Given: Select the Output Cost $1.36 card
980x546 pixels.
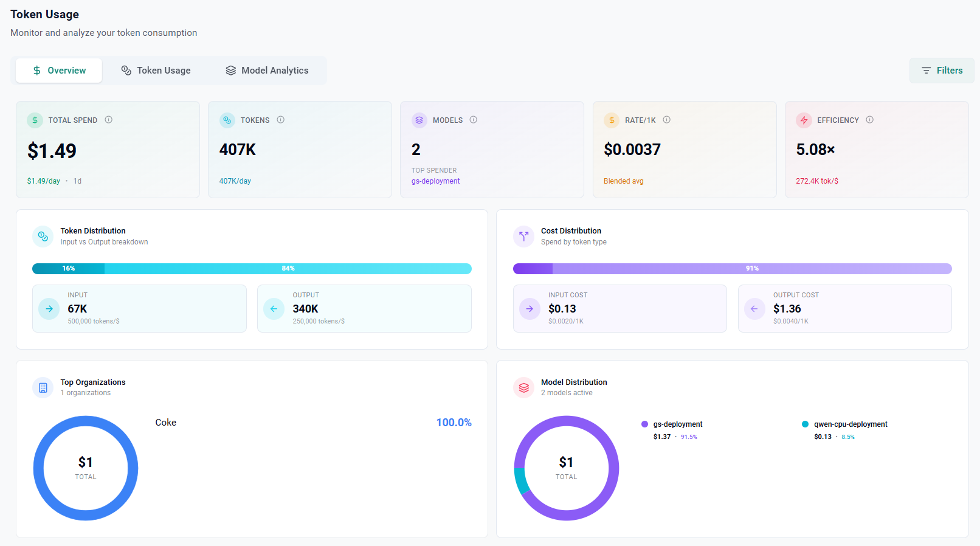Looking at the screenshot, I should tap(844, 308).
